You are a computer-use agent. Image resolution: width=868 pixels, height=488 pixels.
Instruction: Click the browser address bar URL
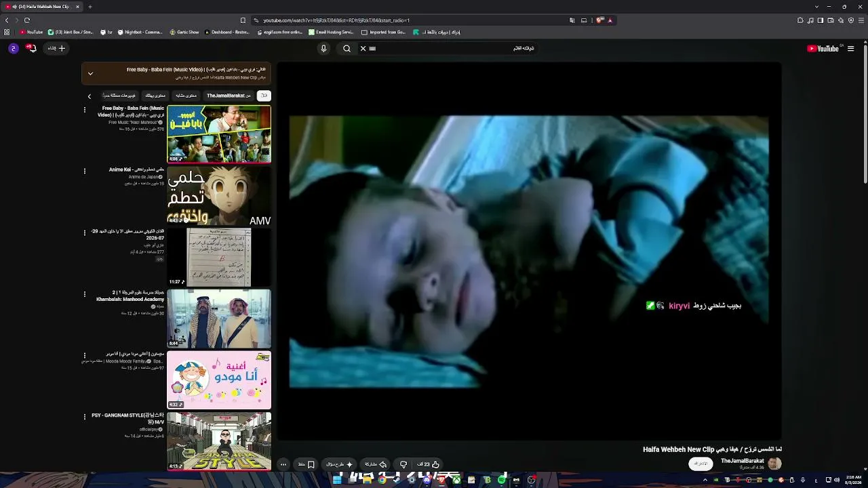tap(336, 20)
